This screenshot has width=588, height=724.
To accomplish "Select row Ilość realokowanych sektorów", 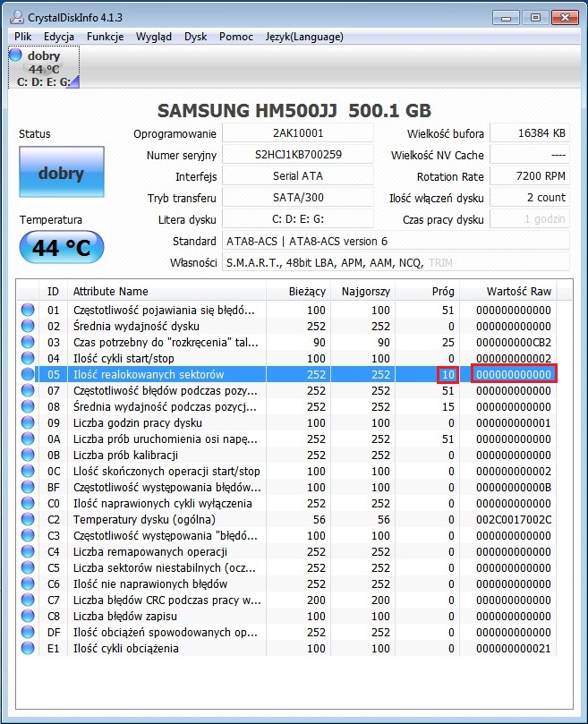I will pyautogui.click(x=295, y=374).
